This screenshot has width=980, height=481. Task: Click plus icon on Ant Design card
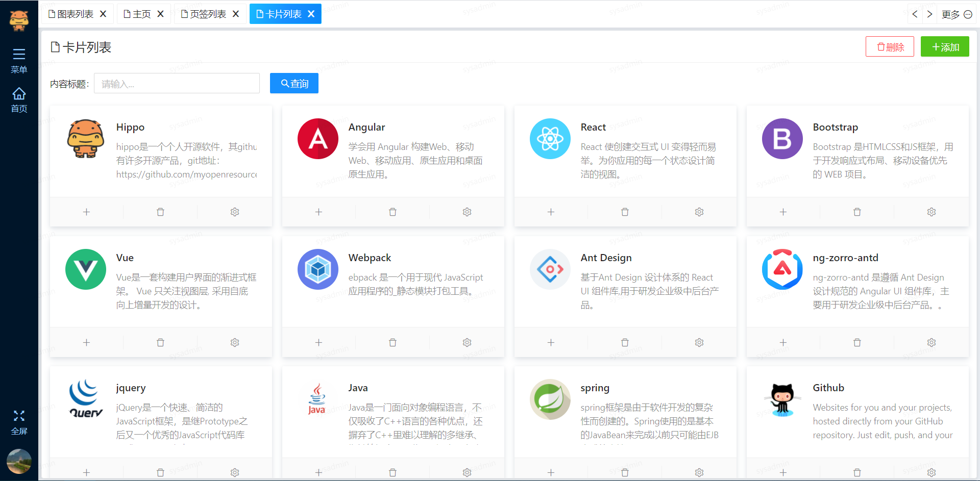point(551,342)
